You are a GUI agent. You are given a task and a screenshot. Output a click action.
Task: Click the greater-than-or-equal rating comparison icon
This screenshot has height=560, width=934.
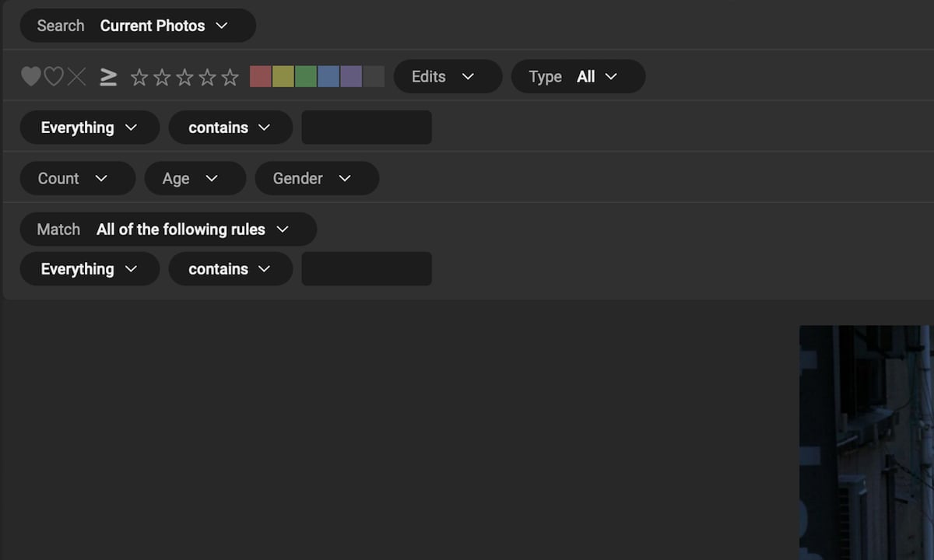[107, 75]
